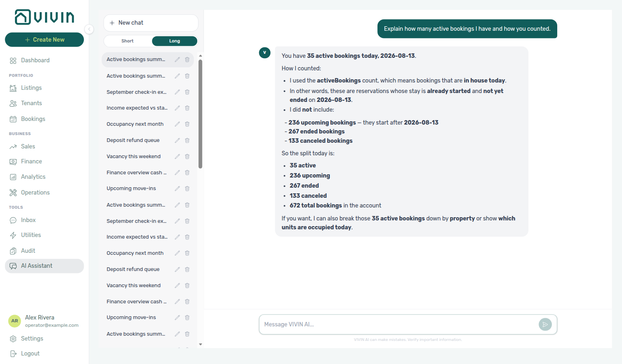Switch response length to Long
This screenshot has width=622, height=364.
pyautogui.click(x=175, y=41)
